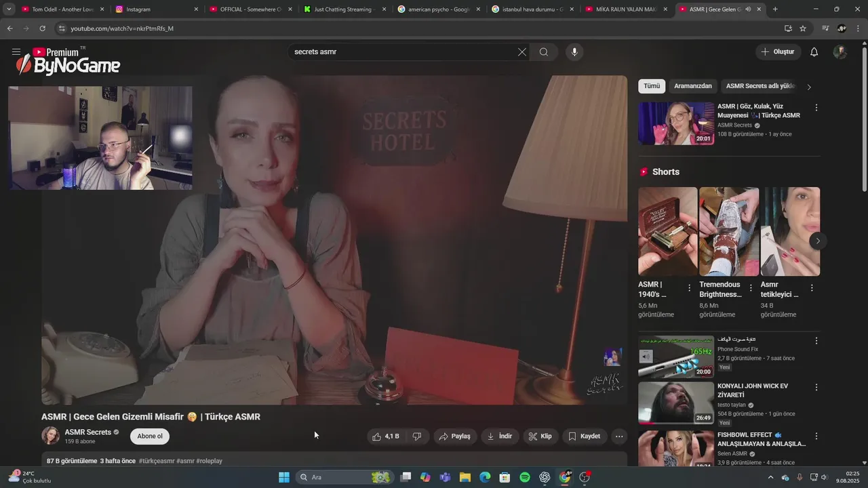Image resolution: width=868 pixels, height=488 pixels.
Task: Open more actions ellipsis under video
Action: (x=619, y=436)
